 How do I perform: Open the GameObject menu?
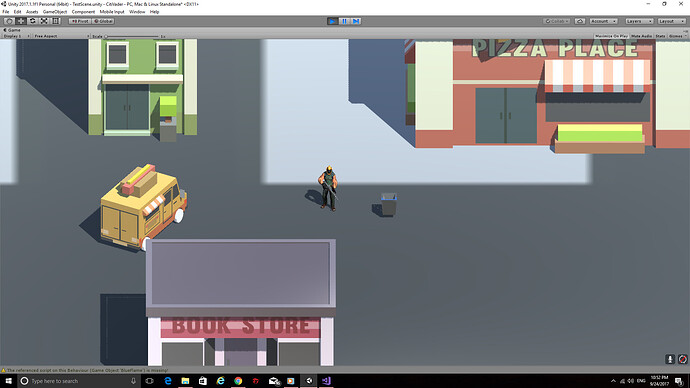55,12
